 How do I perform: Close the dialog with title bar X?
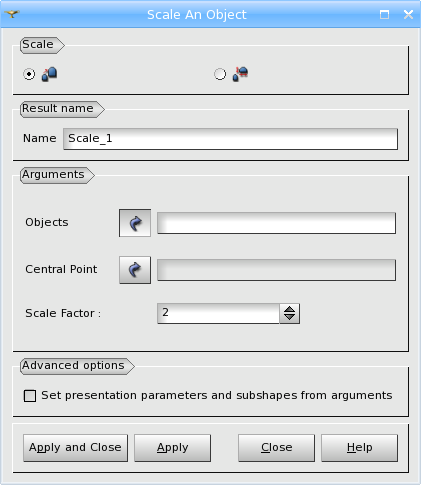click(x=408, y=14)
